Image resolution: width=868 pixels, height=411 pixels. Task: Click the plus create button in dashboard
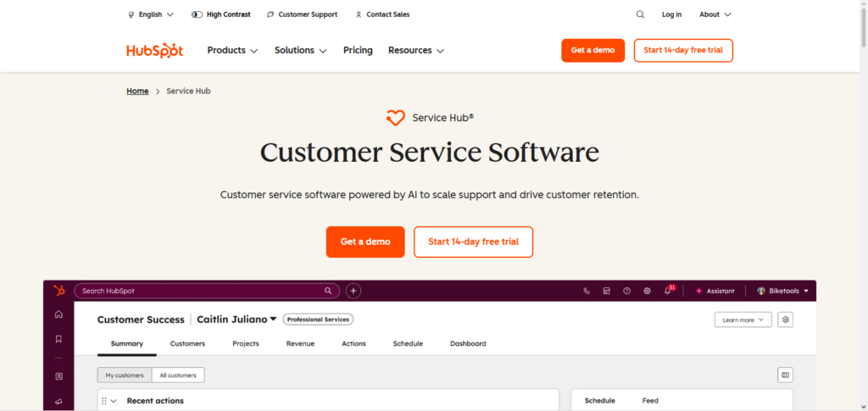[x=353, y=291]
